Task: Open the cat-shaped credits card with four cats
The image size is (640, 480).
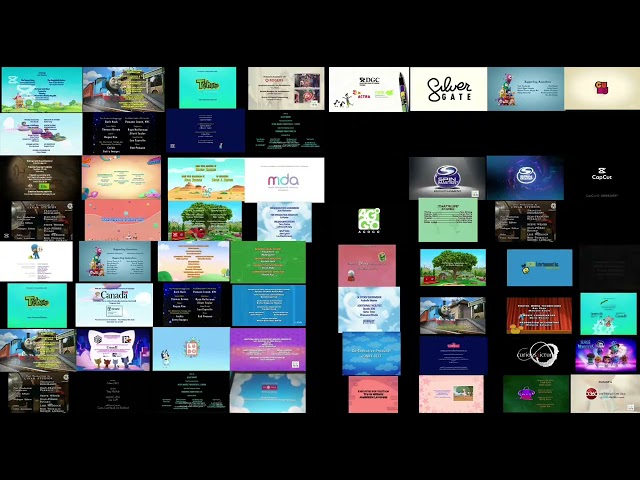Action: tap(114, 349)
